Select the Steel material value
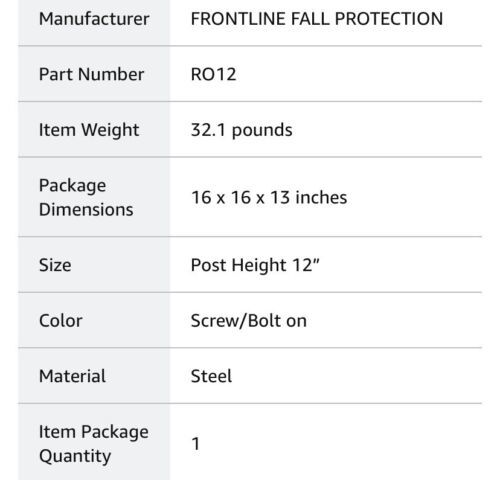The height and width of the screenshot is (480, 500). click(211, 376)
